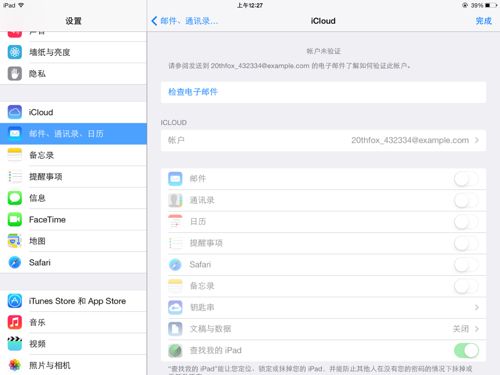Image resolution: width=500 pixels, height=375 pixels.
Task: Tap the Notes (备忘录) icon in sidebar
Action: [15, 155]
